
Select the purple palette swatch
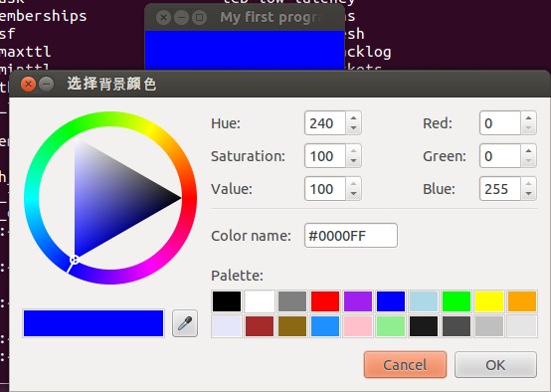click(x=358, y=301)
